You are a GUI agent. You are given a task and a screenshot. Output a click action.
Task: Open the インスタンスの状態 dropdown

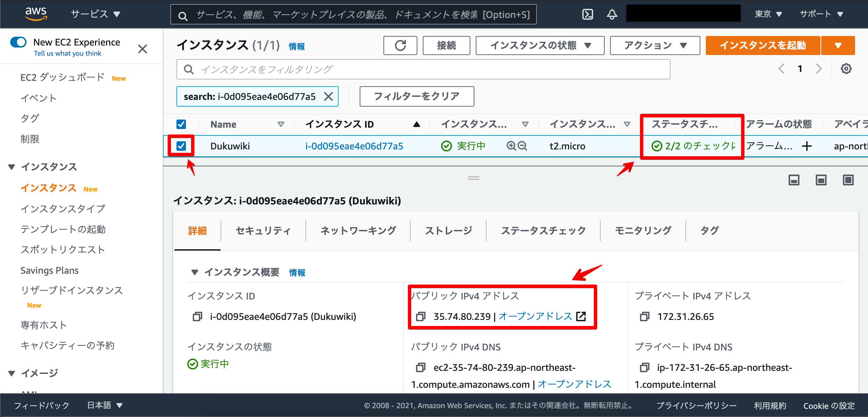coord(540,46)
